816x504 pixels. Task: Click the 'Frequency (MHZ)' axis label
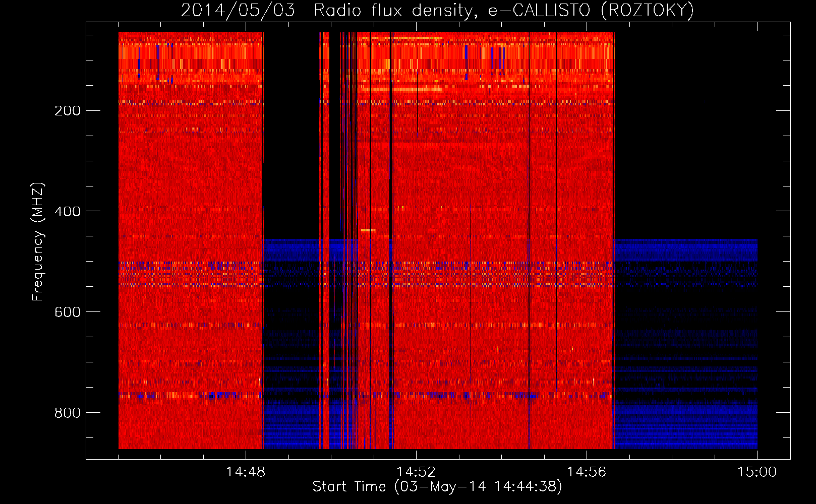pyautogui.click(x=38, y=242)
